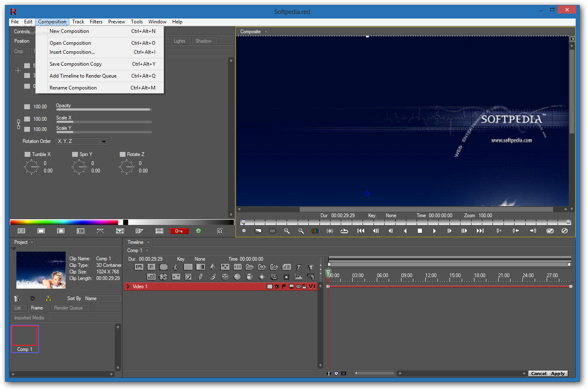The width and height of the screenshot is (588, 390).
Task: Toggle the Tumble X checkbox
Action: pyautogui.click(x=27, y=154)
